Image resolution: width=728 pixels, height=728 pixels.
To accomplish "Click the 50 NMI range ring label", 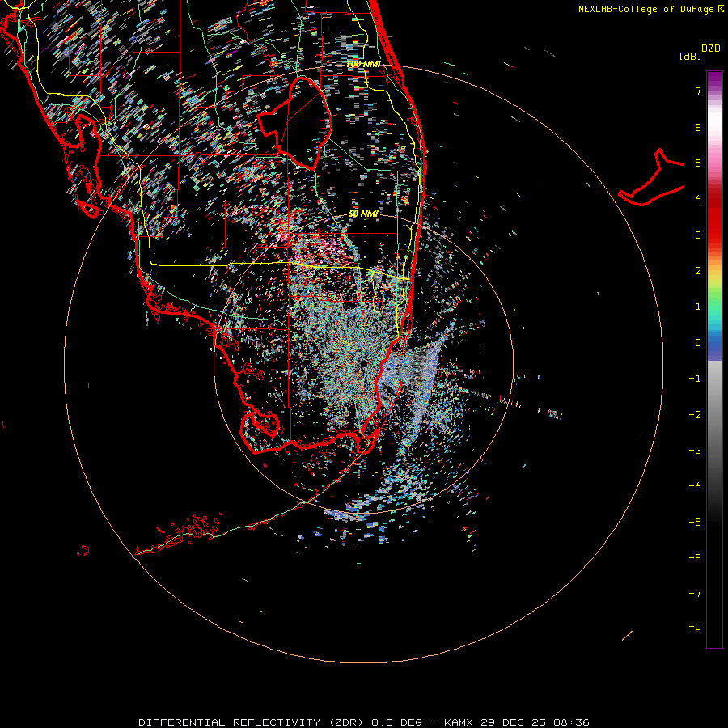I will tap(363, 214).
